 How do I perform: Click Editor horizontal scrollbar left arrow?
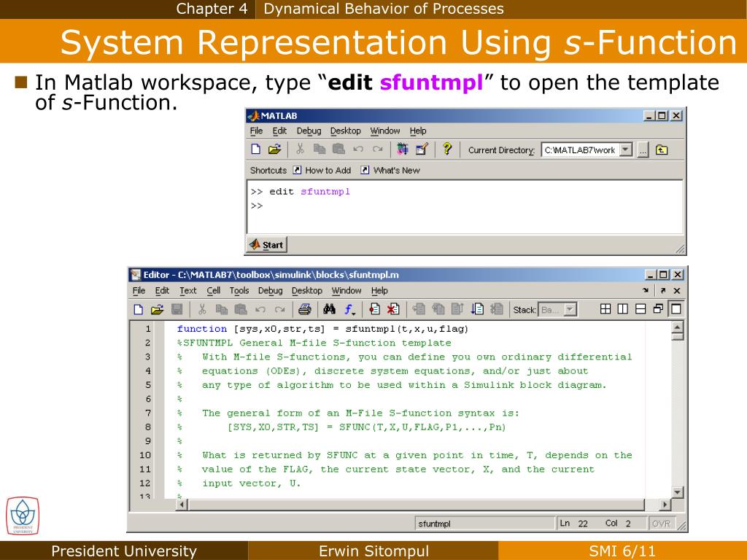click(x=182, y=505)
